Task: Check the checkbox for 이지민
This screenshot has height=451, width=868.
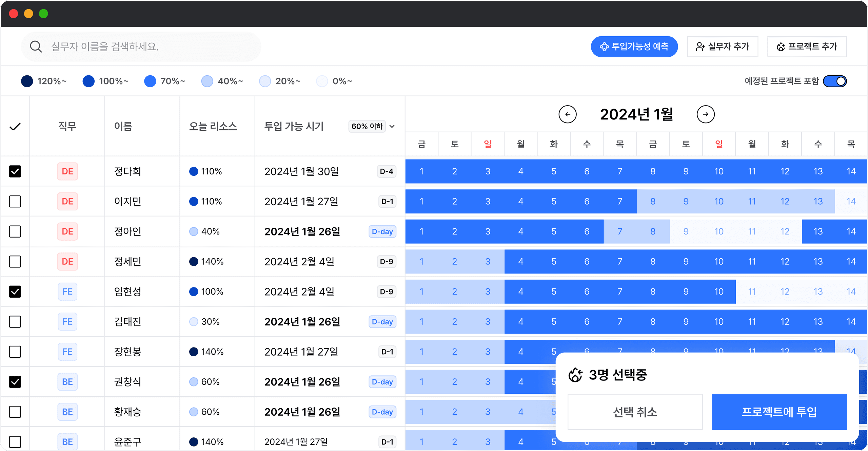Action: coord(15,202)
